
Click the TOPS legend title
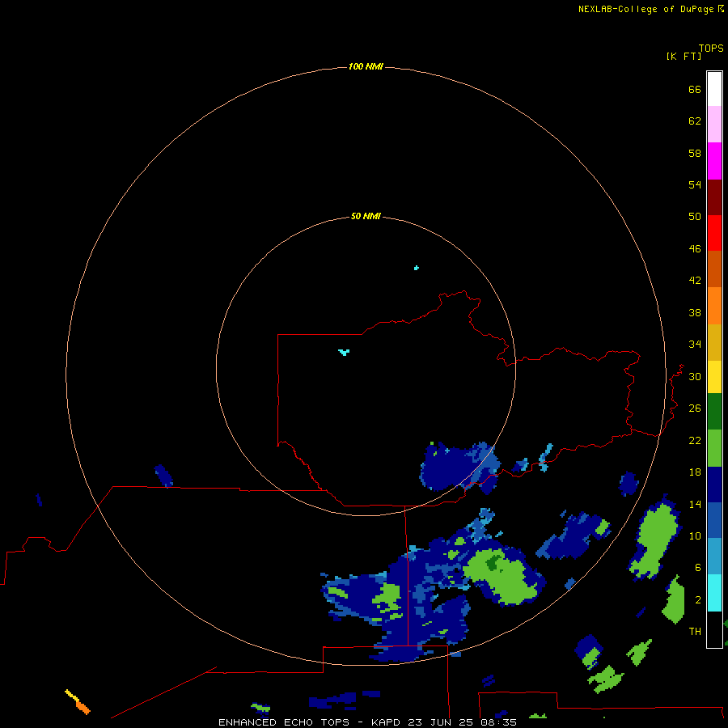point(711,49)
